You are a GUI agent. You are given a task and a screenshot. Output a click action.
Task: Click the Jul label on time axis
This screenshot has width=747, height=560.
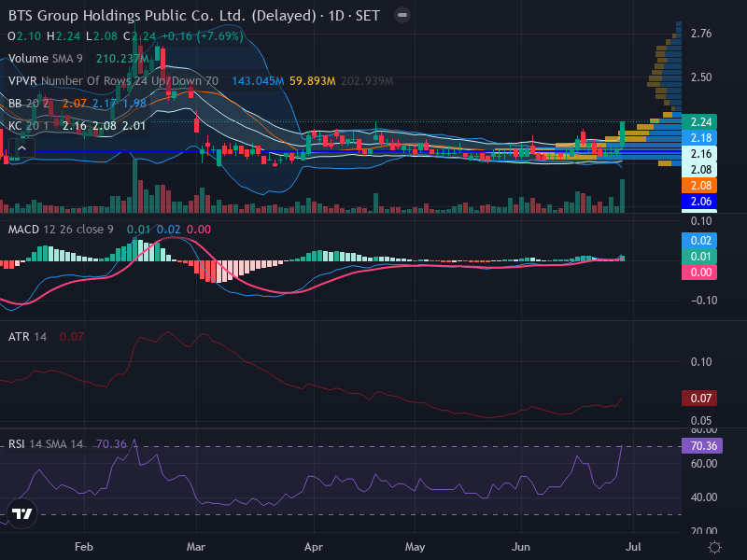[633, 547]
